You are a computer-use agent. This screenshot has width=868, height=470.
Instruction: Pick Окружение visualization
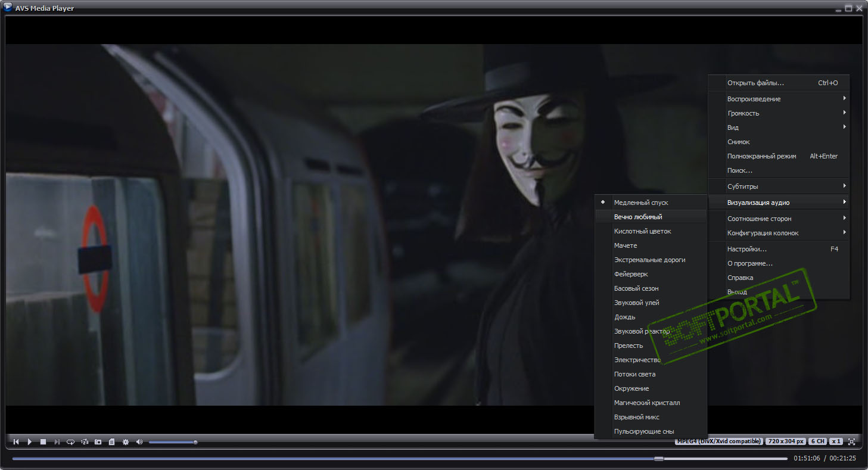651,388
